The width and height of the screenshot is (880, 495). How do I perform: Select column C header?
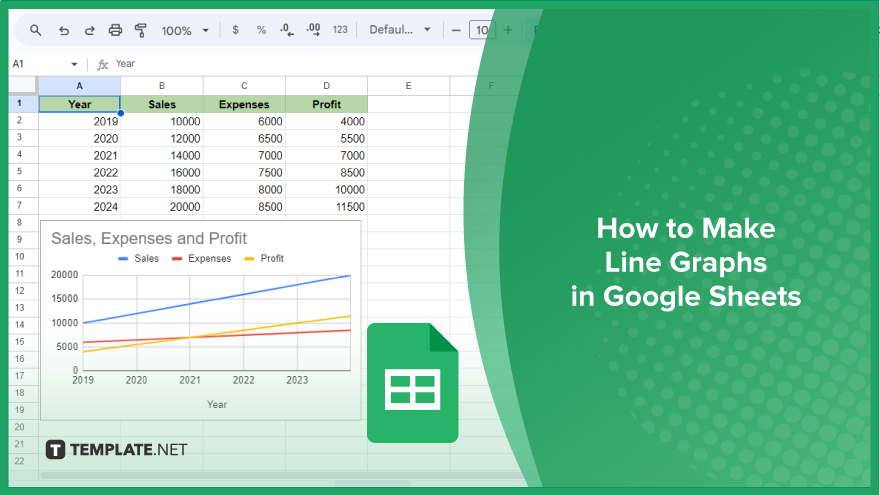click(244, 86)
